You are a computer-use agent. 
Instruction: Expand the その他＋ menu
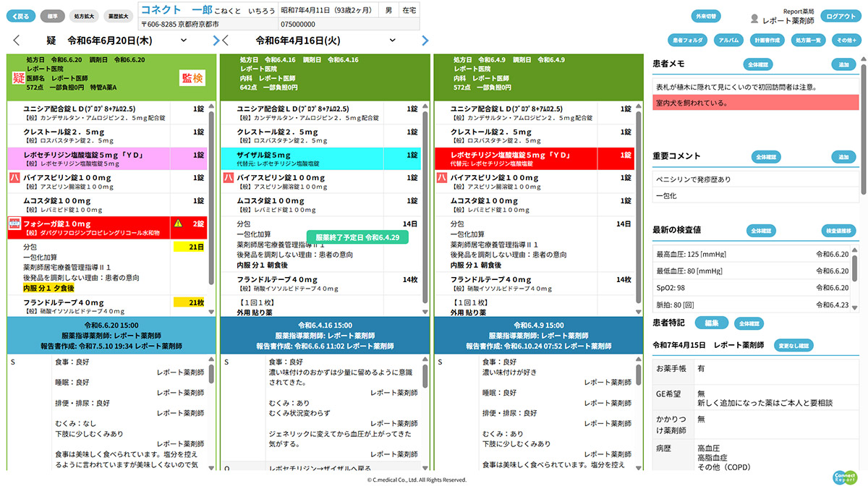click(x=846, y=41)
